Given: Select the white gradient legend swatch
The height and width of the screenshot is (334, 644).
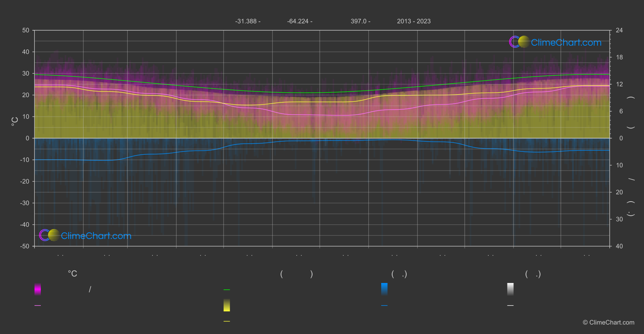Looking at the screenshot, I should coord(511,289).
